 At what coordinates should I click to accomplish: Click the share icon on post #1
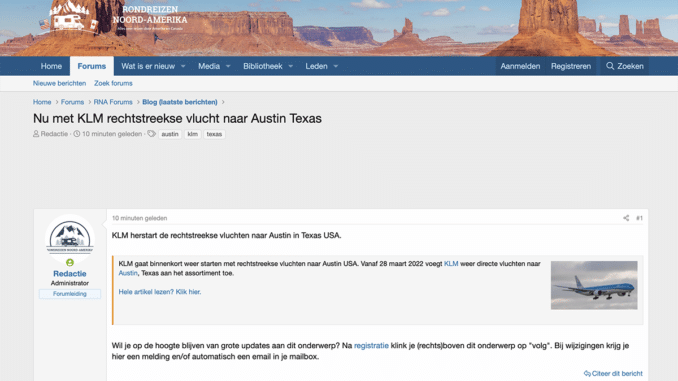(x=626, y=218)
